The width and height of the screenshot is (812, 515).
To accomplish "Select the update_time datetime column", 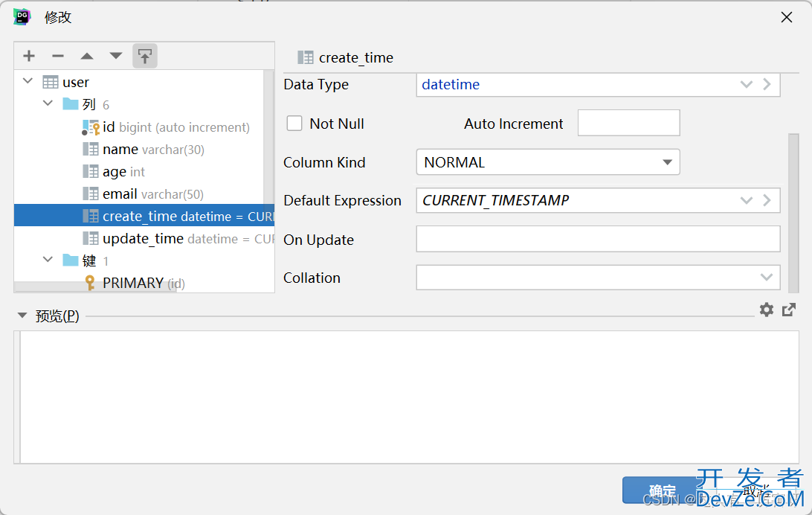I will pos(144,238).
